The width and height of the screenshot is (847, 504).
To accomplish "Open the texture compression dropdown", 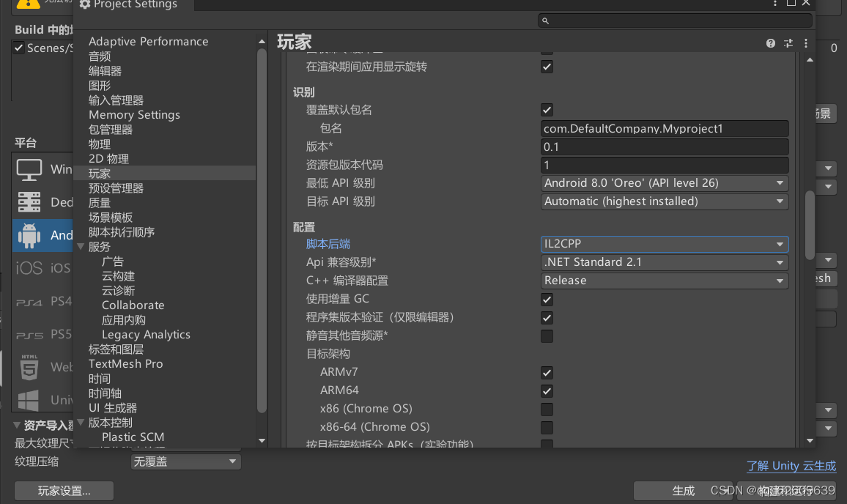I will pyautogui.click(x=185, y=462).
